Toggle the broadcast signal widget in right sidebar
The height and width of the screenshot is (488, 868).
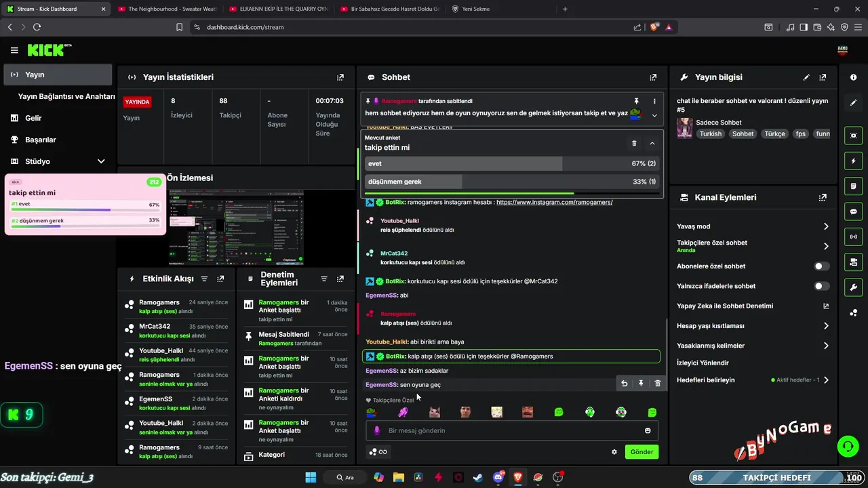click(x=853, y=237)
